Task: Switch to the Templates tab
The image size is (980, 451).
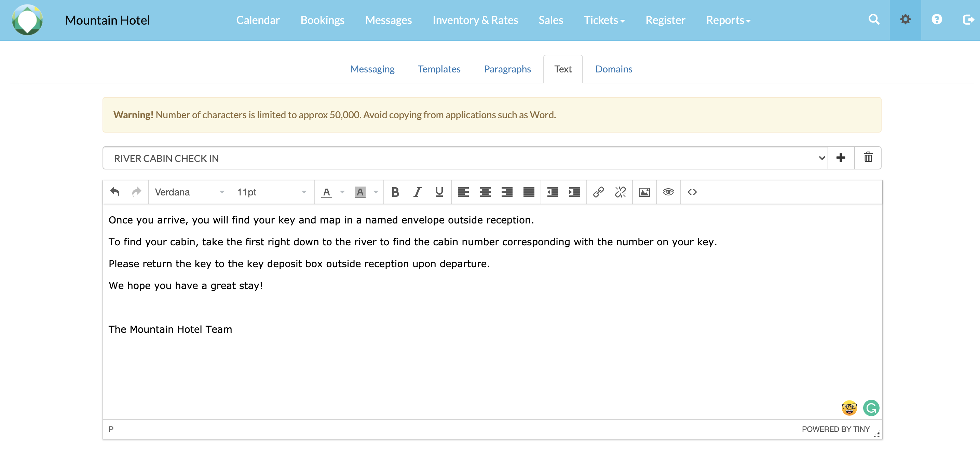Action: [439, 69]
